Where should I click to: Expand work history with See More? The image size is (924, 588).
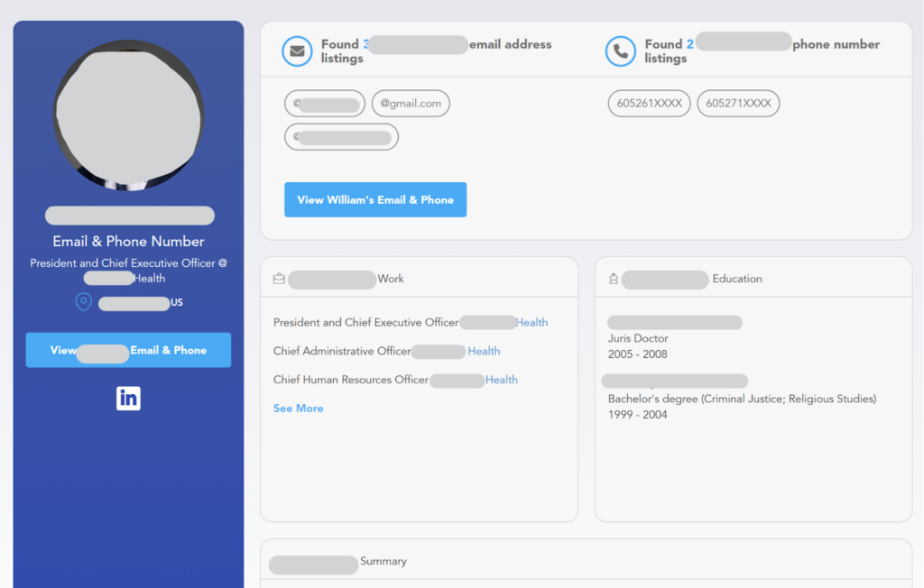tap(298, 408)
